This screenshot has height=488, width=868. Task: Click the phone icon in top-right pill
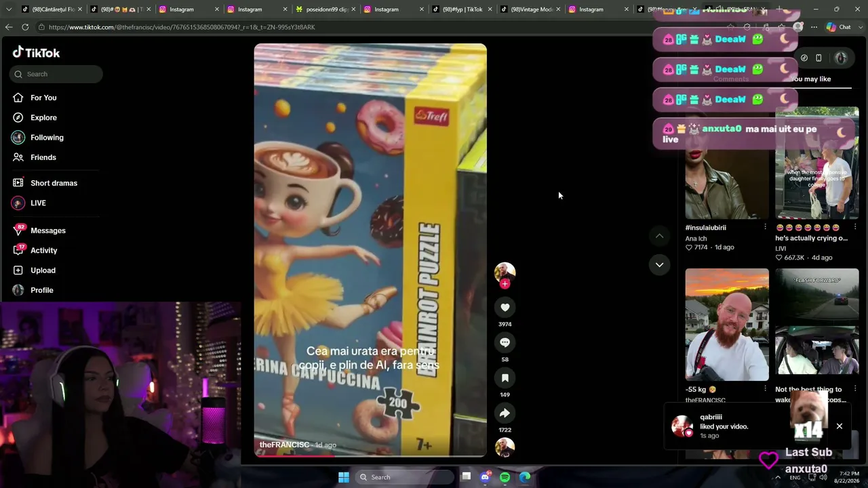point(818,58)
